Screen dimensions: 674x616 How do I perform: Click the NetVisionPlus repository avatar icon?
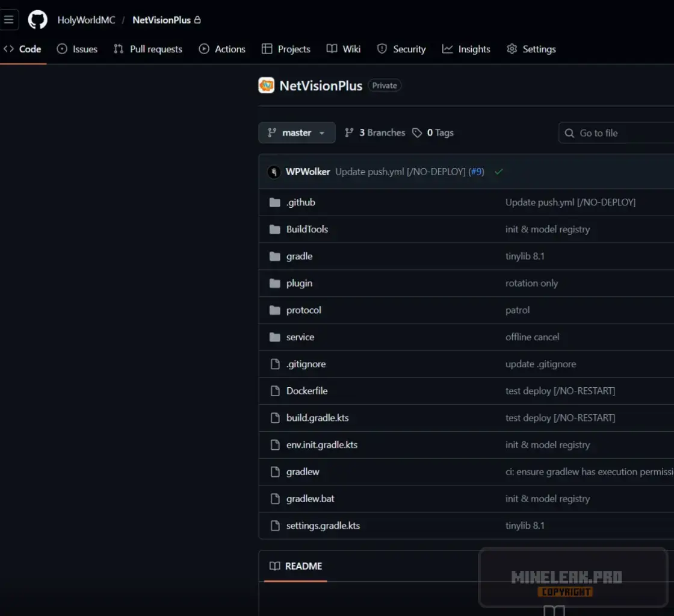point(266,86)
